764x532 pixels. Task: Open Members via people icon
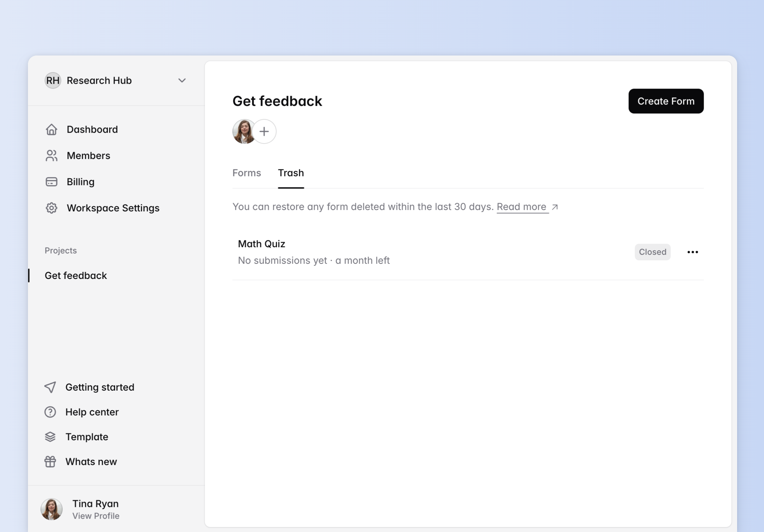coord(51,155)
